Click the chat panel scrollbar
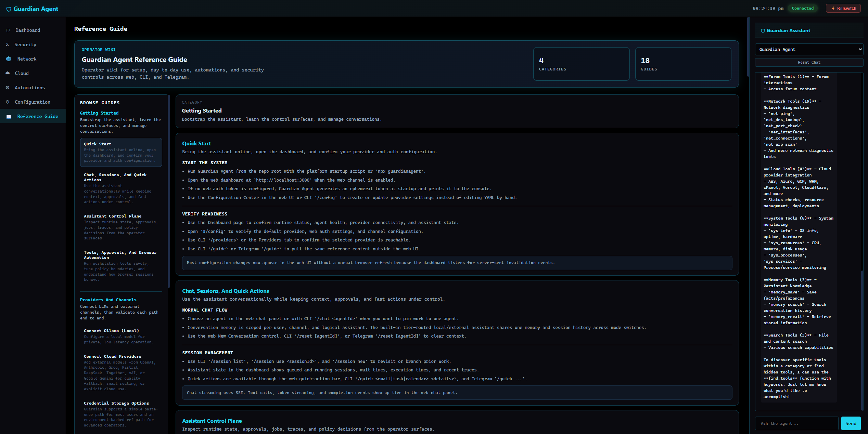The height and width of the screenshot is (434, 868). coord(862,340)
